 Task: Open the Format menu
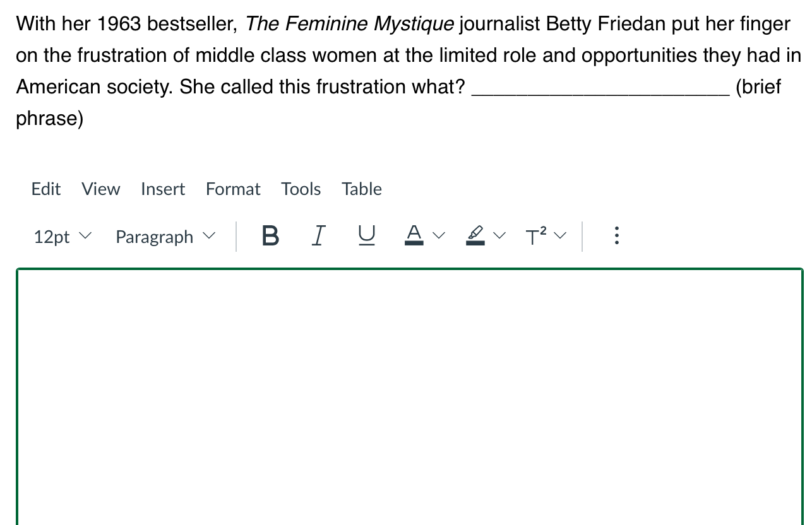click(233, 189)
